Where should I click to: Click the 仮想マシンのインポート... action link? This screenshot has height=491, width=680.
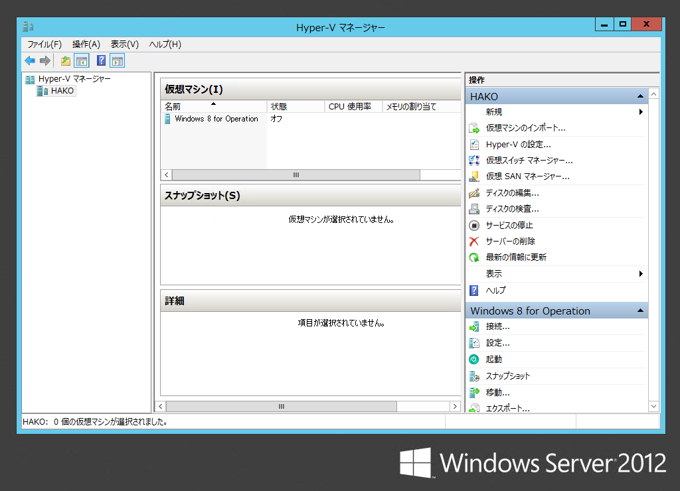(x=526, y=128)
